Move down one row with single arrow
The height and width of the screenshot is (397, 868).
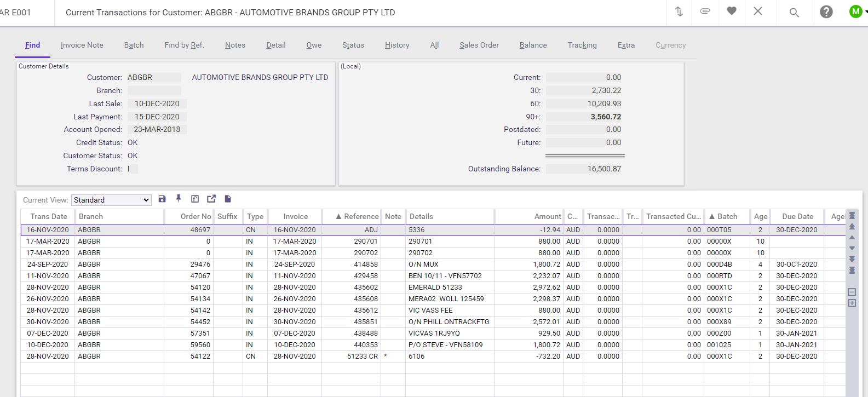pos(852,249)
